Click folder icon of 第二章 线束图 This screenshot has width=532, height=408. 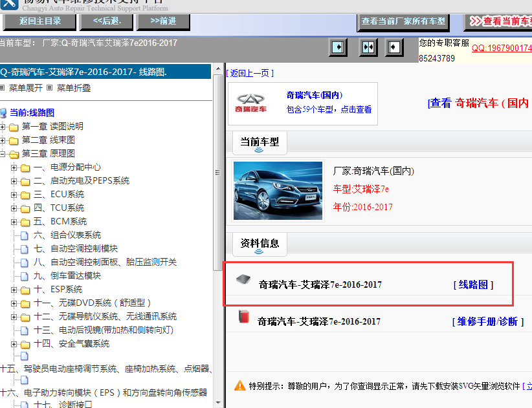14,140
